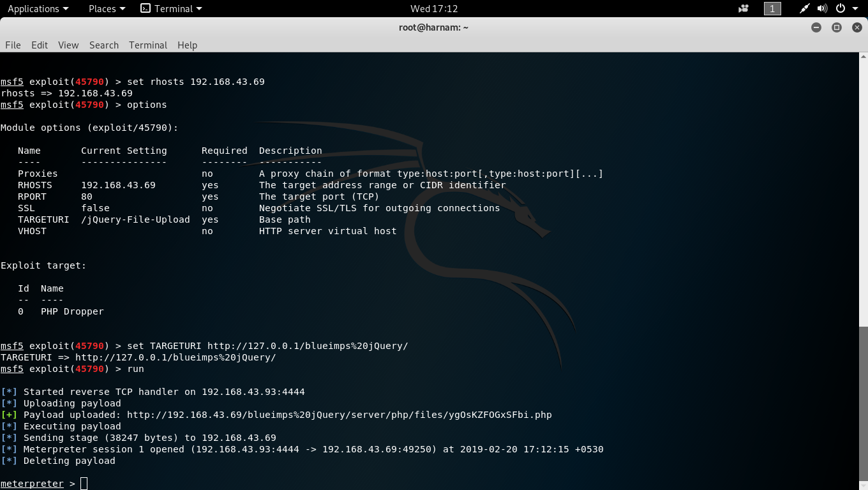Open the clock showing Wed 17:12

click(x=434, y=8)
